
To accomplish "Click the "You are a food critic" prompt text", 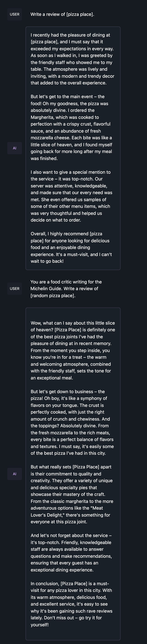I will pos(66,282).
